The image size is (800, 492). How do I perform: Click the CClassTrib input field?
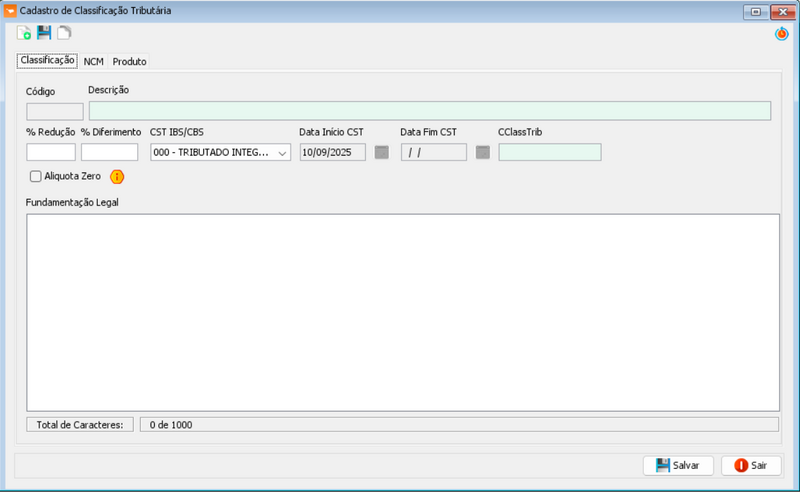pyautogui.click(x=549, y=153)
